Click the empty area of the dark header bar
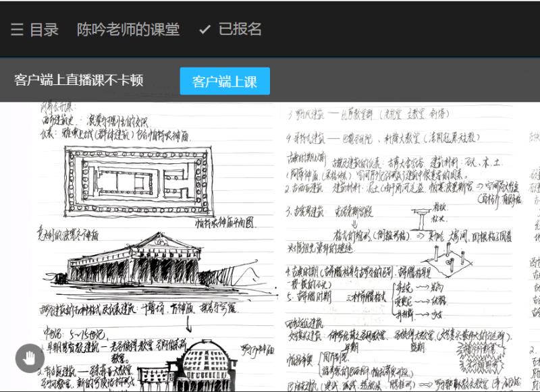This screenshot has width=540, height=392. coord(405,30)
